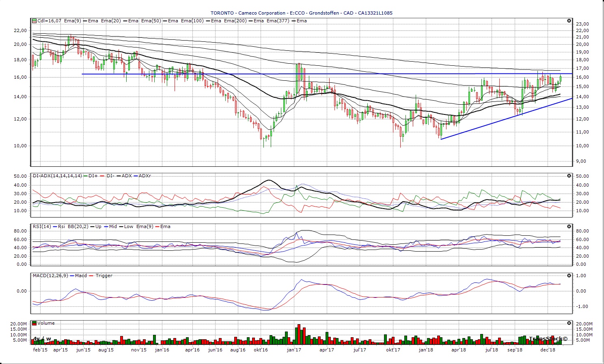Click the Volume legend color icon

(x=35, y=323)
